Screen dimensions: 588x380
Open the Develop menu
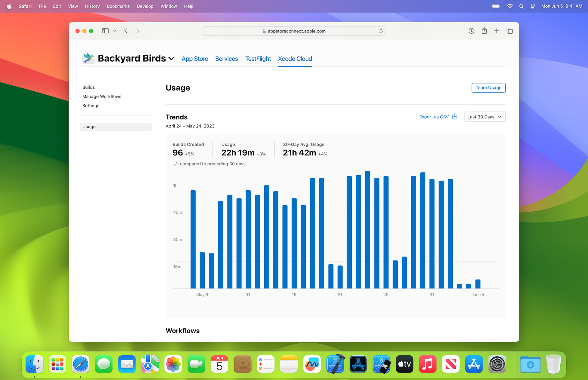145,6
